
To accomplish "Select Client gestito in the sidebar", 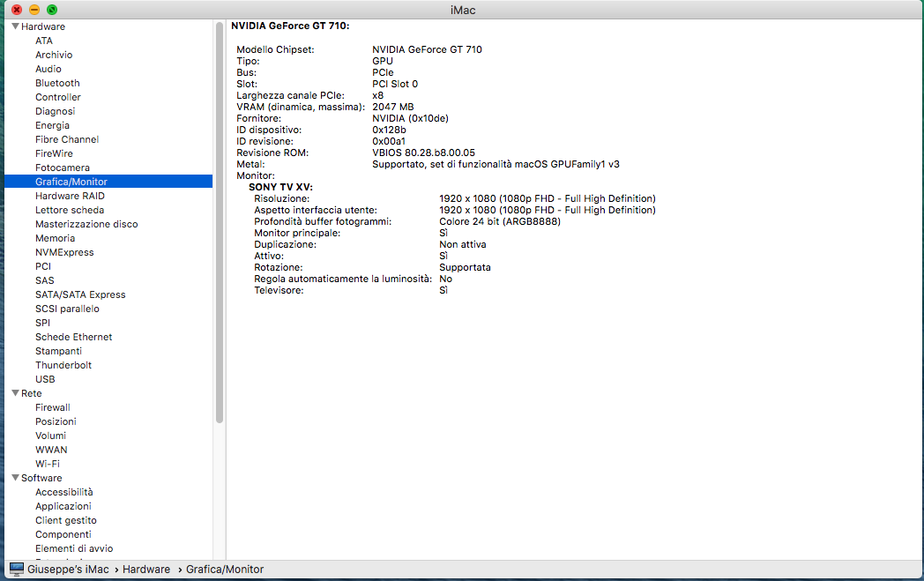I will click(66, 520).
